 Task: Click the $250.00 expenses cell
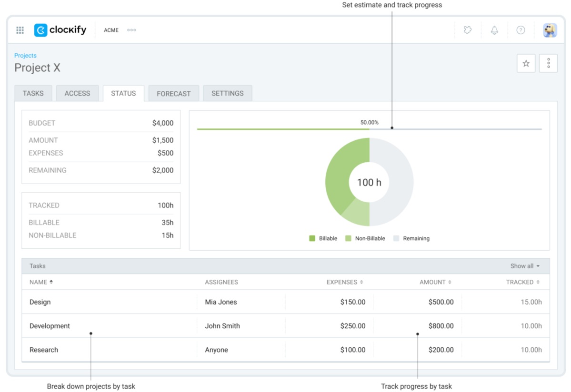[x=352, y=326]
